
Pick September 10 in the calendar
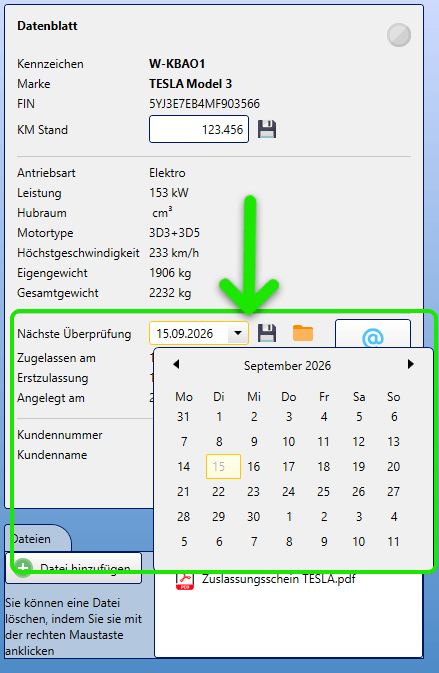pyautogui.click(x=289, y=441)
